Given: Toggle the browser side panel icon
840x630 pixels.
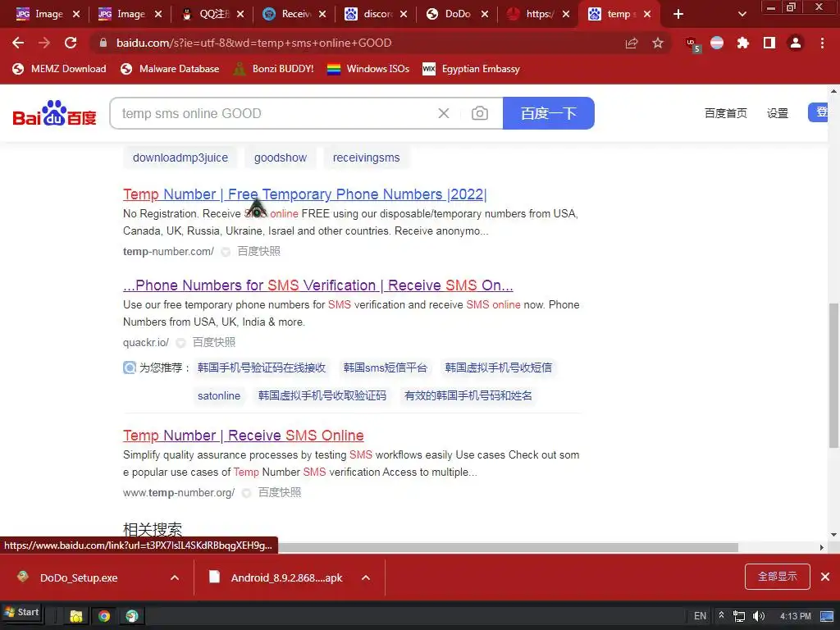Looking at the screenshot, I should [x=769, y=43].
